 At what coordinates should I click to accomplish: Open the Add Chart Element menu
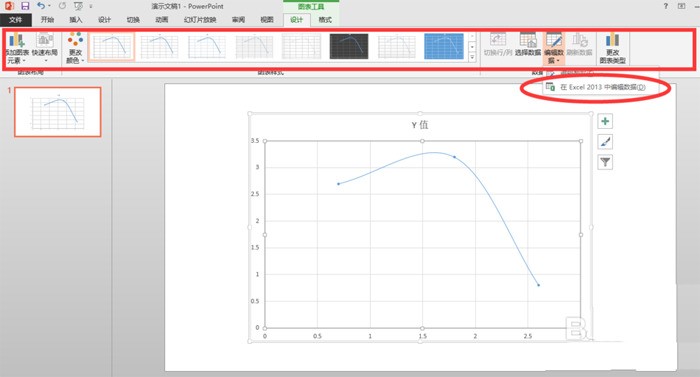click(x=17, y=48)
